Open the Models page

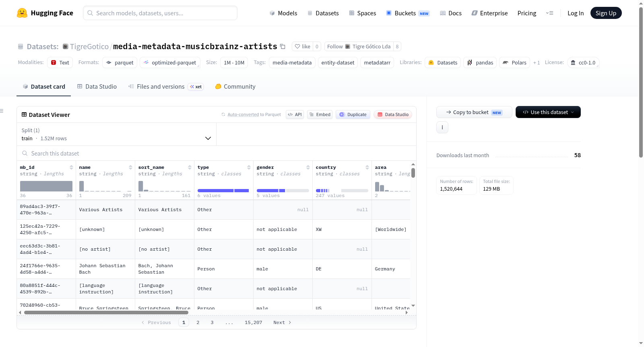click(x=283, y=13)
